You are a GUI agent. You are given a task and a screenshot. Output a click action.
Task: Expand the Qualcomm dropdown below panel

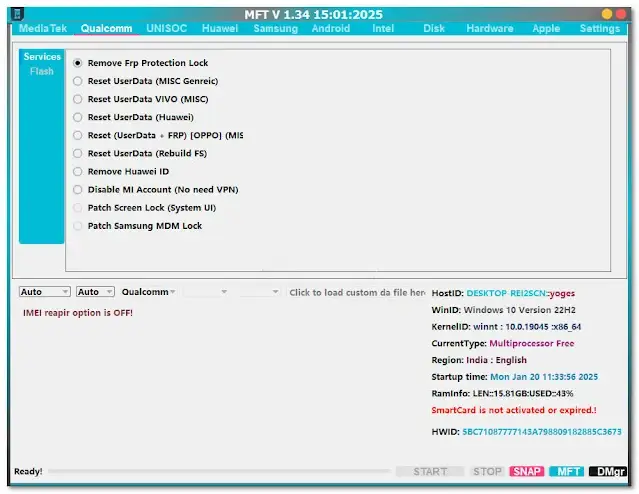148,292
